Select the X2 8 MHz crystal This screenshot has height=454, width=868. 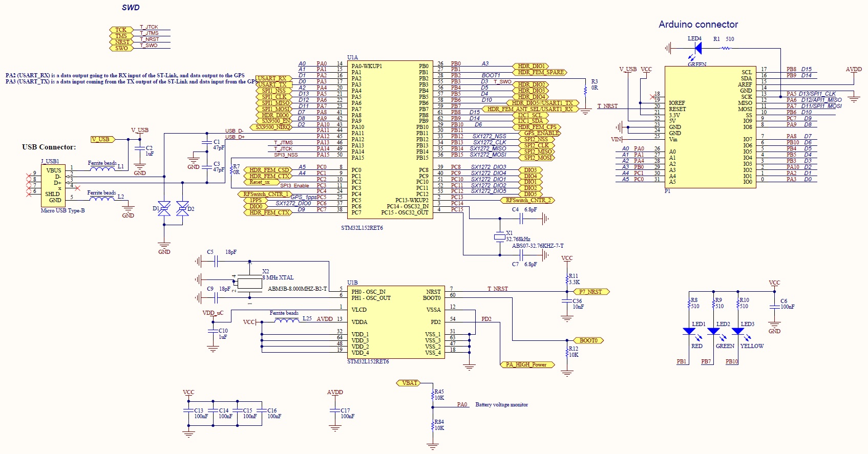[249, 283]
